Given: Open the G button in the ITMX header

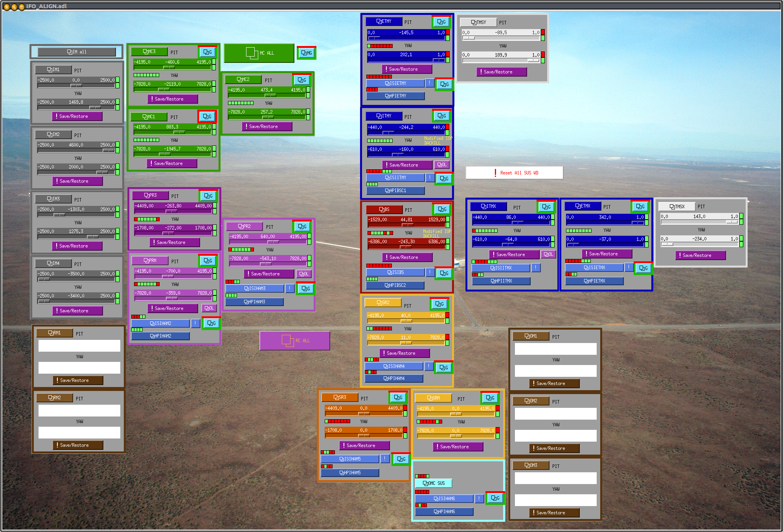Looking at the screenshot, I should coord(546,206).
